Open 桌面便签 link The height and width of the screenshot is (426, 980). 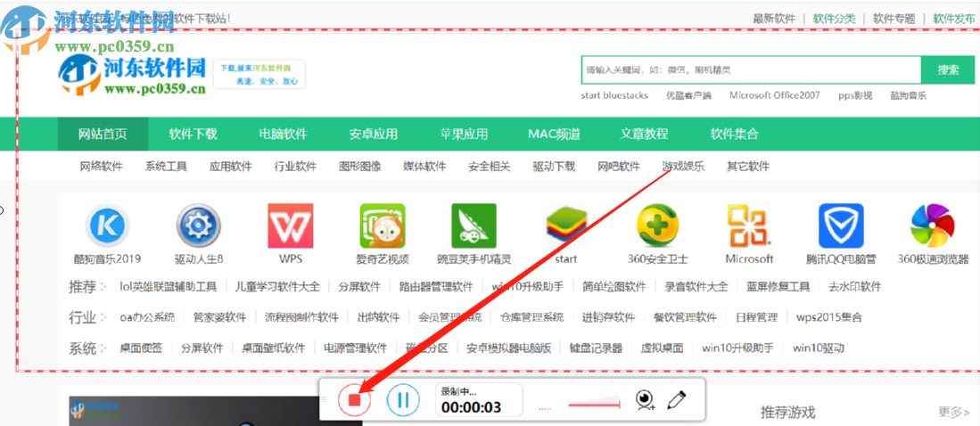(x=141, y=348)
